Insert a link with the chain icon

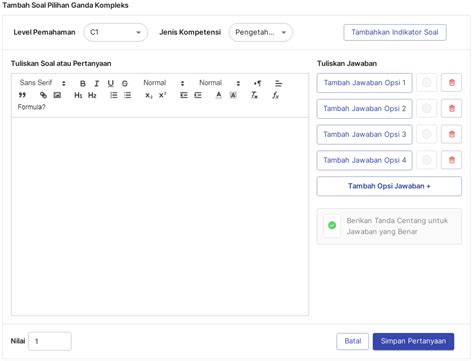coord(43,95)
